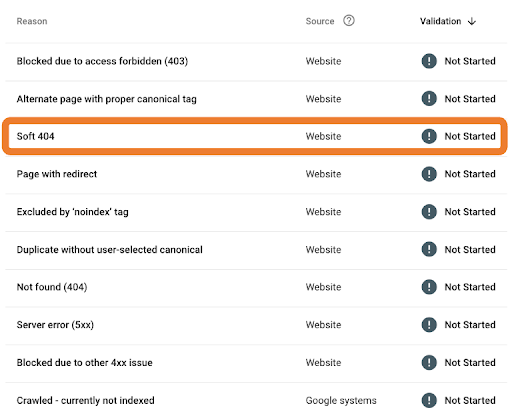Image resolution: width=512 pixels, height=416 pixels.
Task: Open "Excluded by 'noindex' tag" reason
Action: (x=73, y=212)
